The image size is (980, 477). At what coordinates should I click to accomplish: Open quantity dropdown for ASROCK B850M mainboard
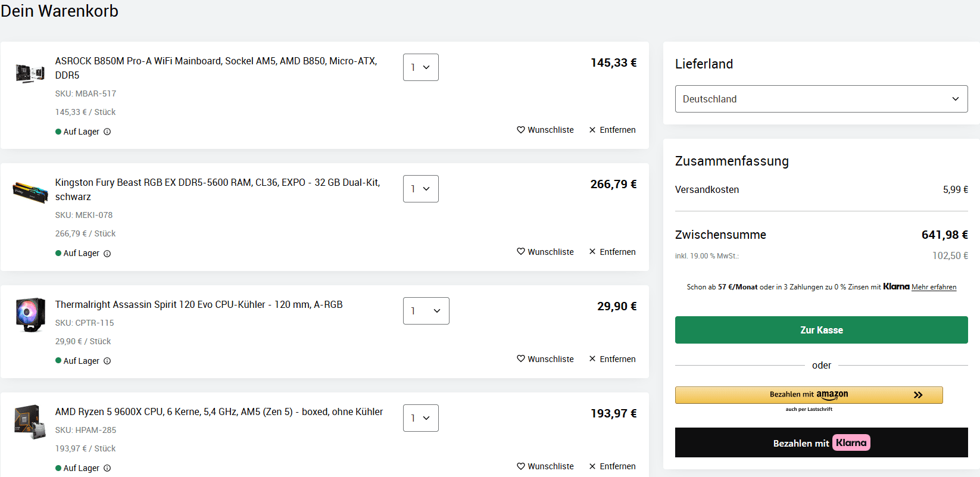point(420,67)
